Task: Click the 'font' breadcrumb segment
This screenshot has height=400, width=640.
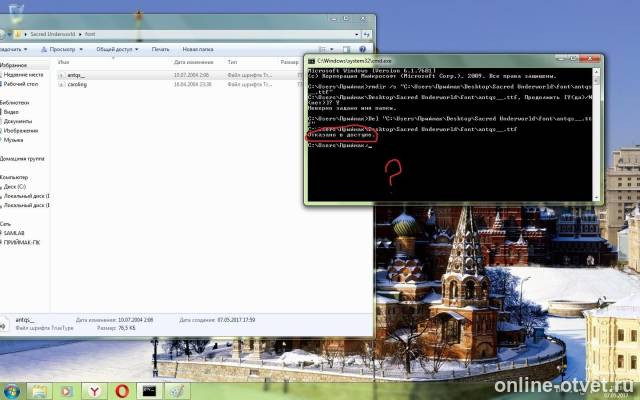Action: click(x=90, y=34)
